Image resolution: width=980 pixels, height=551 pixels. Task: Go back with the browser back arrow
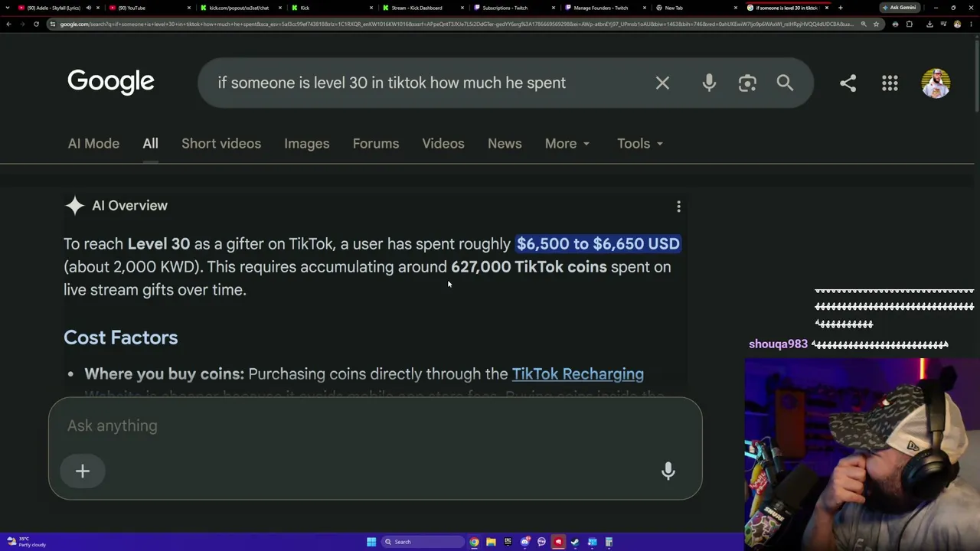coord(8,24)
